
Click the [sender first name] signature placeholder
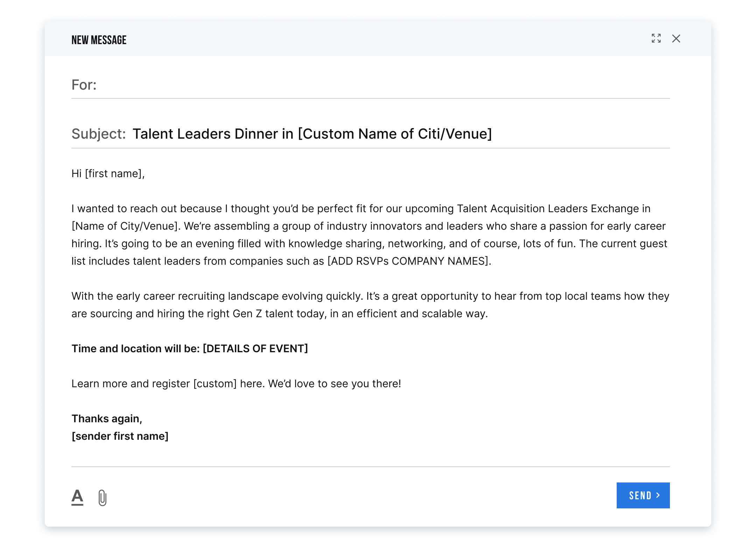point(120,436)
